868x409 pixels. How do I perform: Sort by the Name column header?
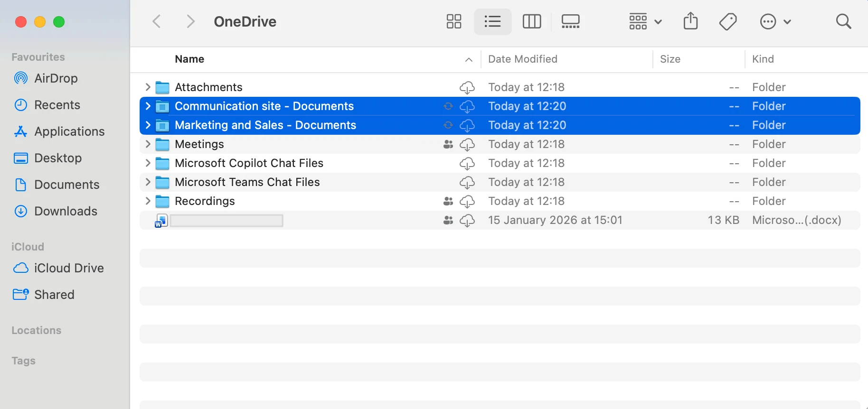[x=189, y=59]
